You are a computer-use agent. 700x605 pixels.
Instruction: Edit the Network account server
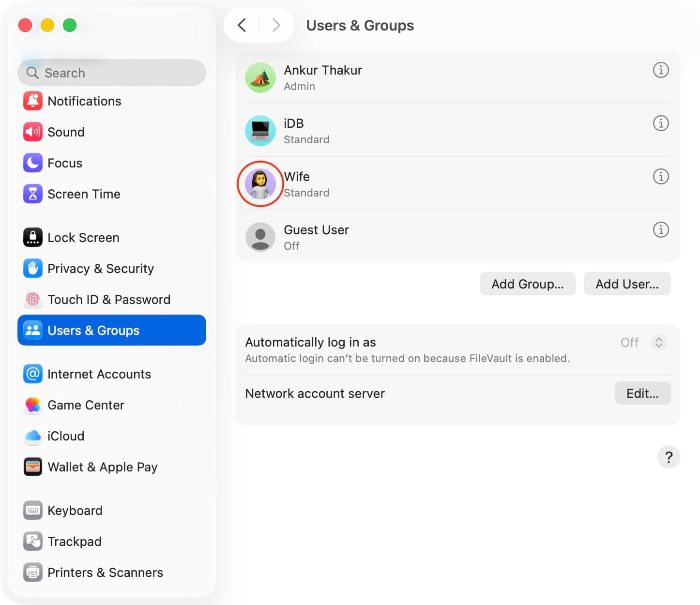click(642, 393)
